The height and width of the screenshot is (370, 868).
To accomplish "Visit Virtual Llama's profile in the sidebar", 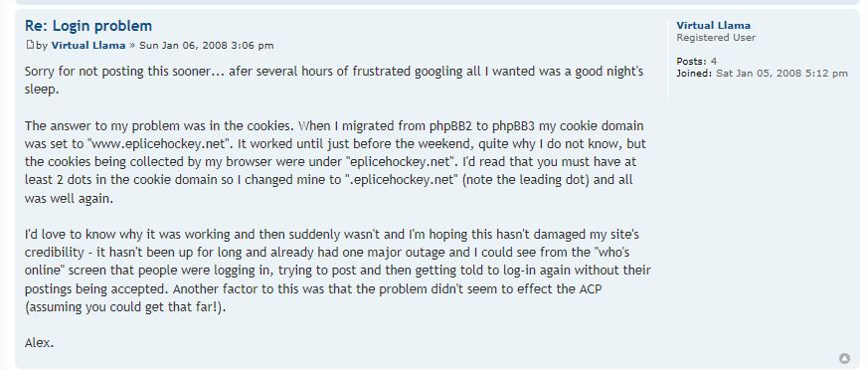I will pyautogui.click(x=714, y=26).
